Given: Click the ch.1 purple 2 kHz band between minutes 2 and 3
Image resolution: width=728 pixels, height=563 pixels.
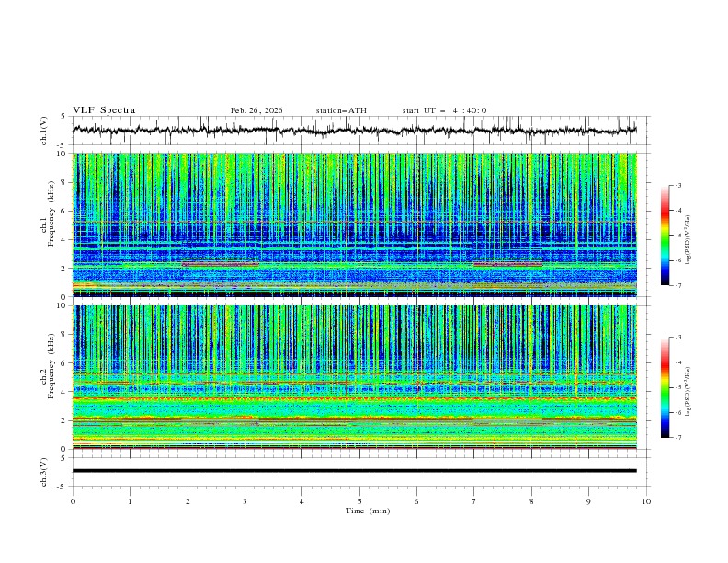Looking at the screenshot, I should click(x=220, y=264).
